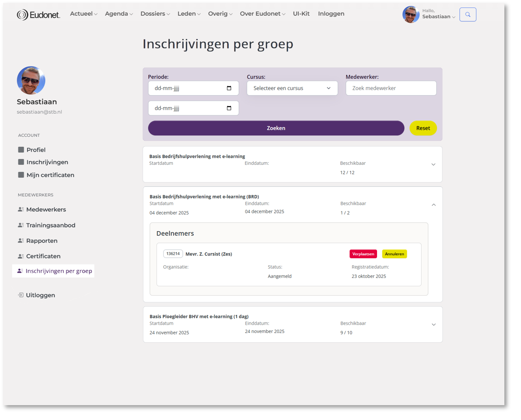The image size is (521, 420).
Task: Open Trainingsaanbod in the sidebar
Action: click(x=51, y=226)
